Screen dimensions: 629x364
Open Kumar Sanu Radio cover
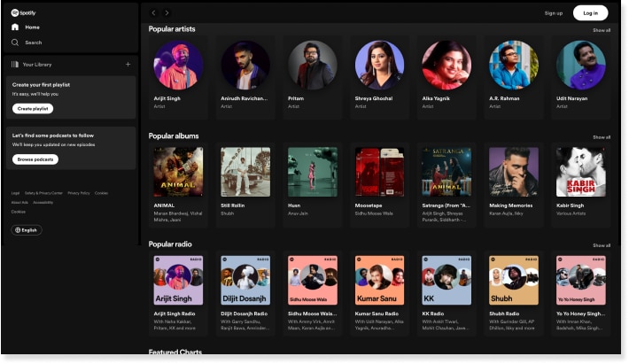[x=379, y=280]
